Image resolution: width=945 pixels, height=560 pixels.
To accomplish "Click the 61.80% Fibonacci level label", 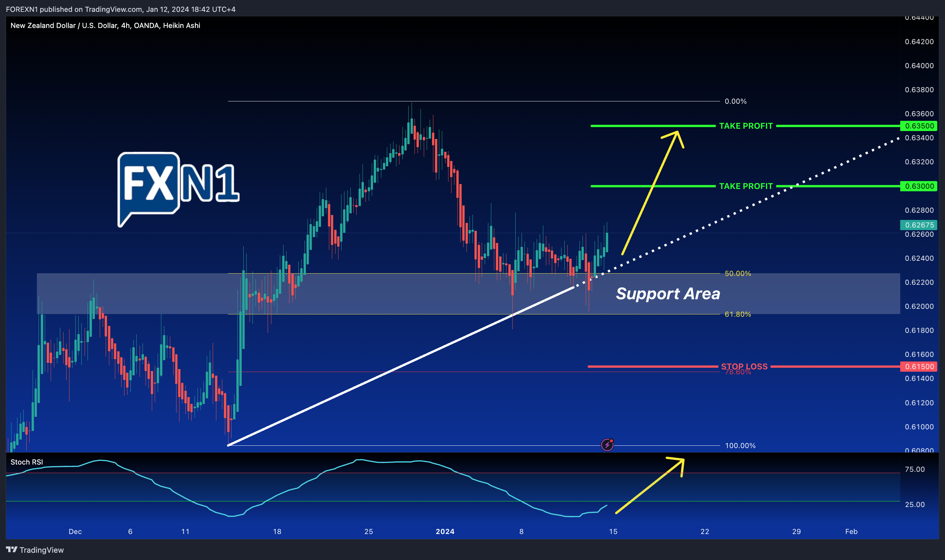I will tap(738, 314).
